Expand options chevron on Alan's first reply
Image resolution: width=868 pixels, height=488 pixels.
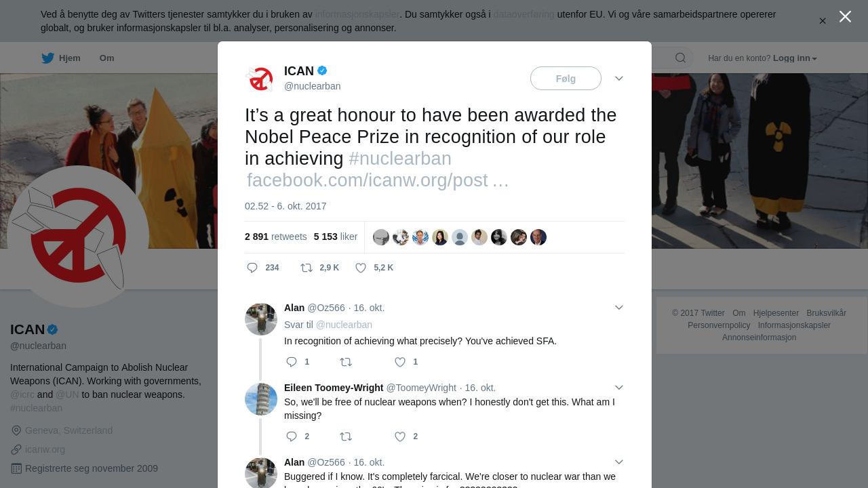click(619, 308)
